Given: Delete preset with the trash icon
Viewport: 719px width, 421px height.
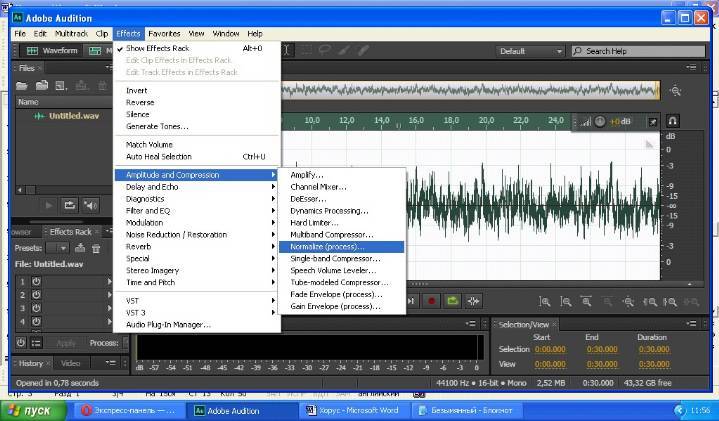Looking at the screenshot, I should point(96,249).
